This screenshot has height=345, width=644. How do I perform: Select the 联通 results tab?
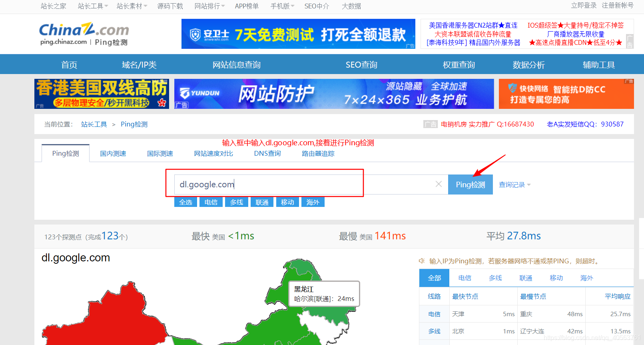[526, 278]
